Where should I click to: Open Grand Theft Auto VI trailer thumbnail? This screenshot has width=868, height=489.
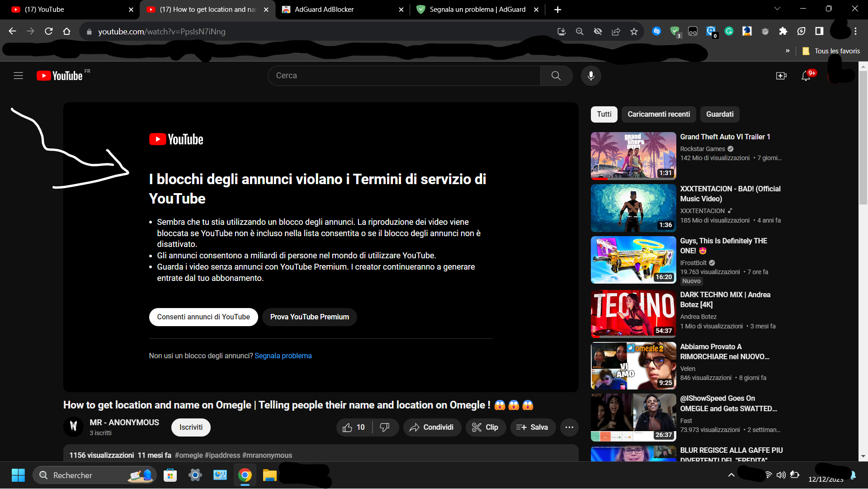click(633, 156)
